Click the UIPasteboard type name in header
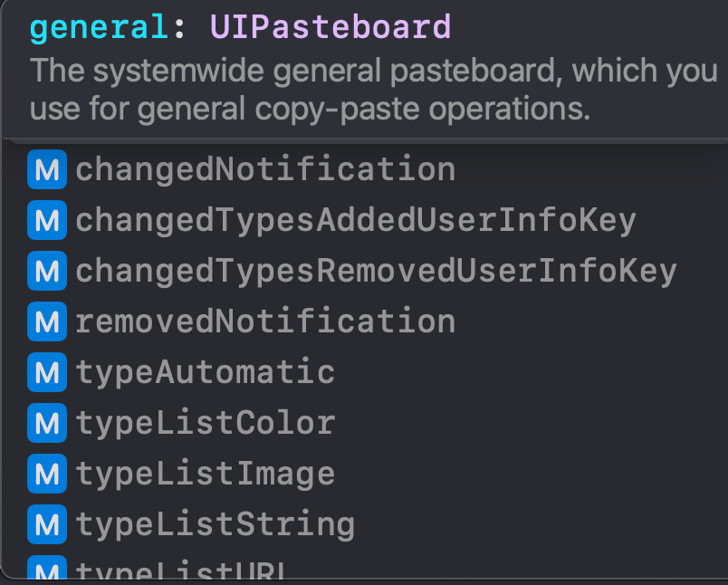728x585 pixels. pos(330,28)
